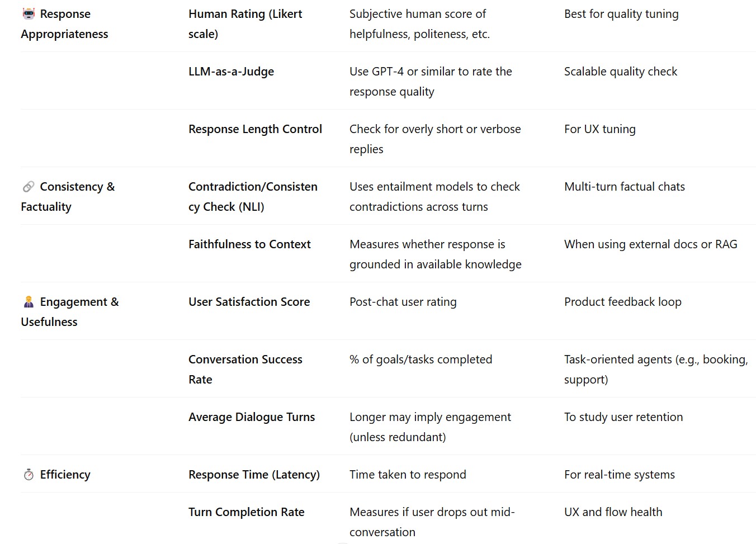Click the User Satisfaction Score cell
Screen dimensions: 756x544
point(249,302)
